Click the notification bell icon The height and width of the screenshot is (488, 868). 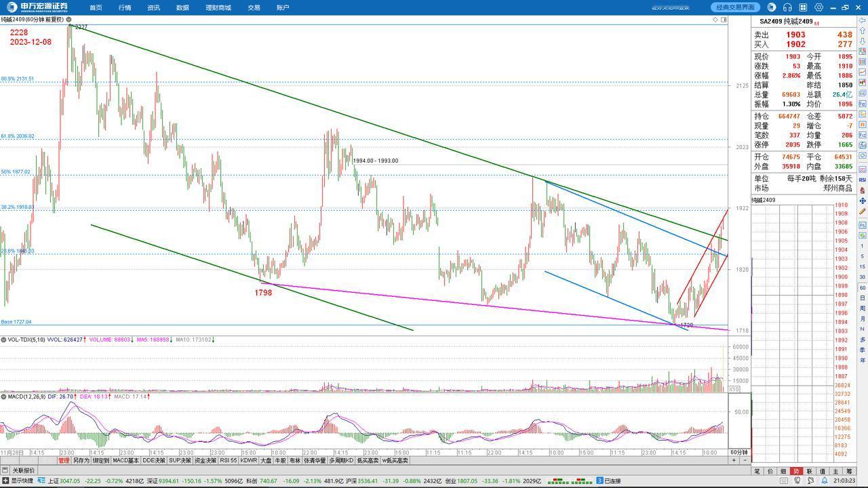pyautogui.click(x=824, y=481)
